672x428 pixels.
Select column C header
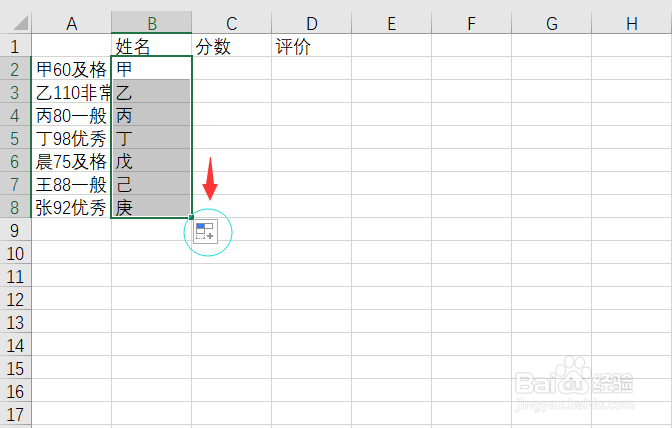coord(231,23)
